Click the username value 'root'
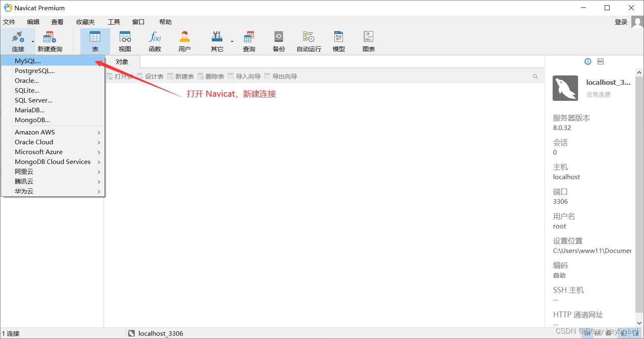 (x=560, y=226)
